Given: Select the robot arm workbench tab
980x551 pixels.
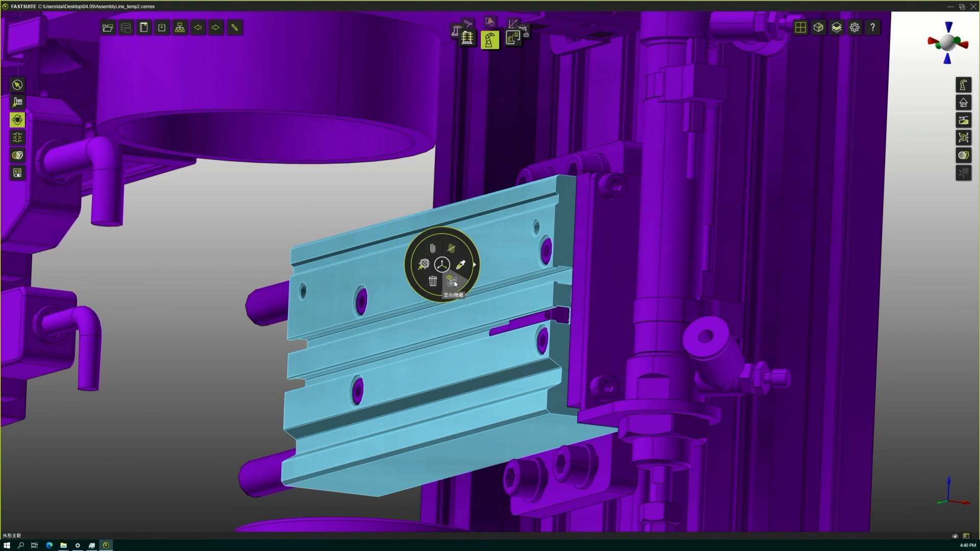Looking at the screenshot, I should (x=489, y=40).
